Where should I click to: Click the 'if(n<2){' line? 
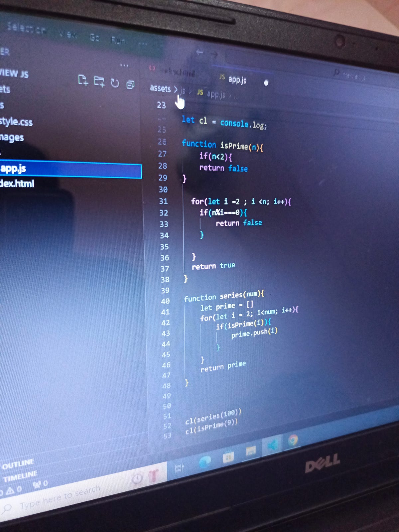pyautogui.click(x=215, y=156)
